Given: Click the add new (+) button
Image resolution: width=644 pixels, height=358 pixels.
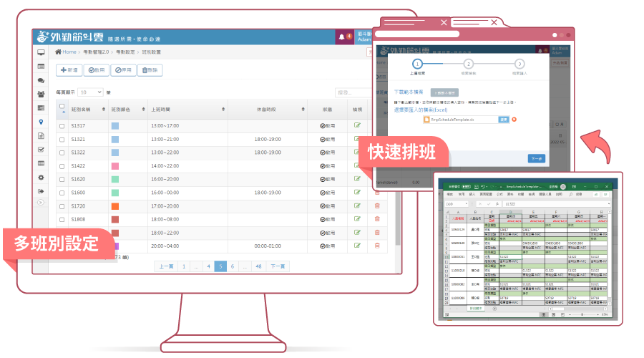Looking at the screenshot, I should tap(69, 70).
